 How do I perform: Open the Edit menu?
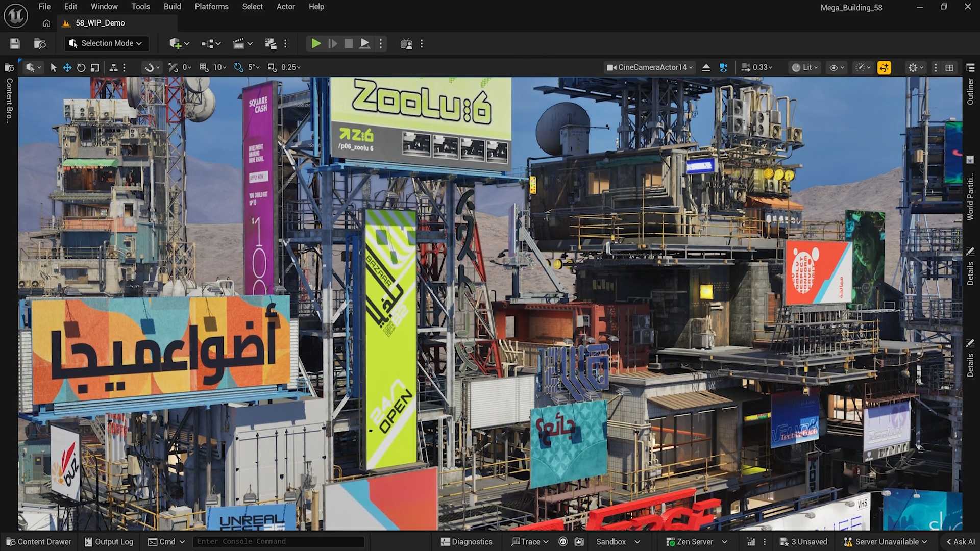(x=70, y=7)
